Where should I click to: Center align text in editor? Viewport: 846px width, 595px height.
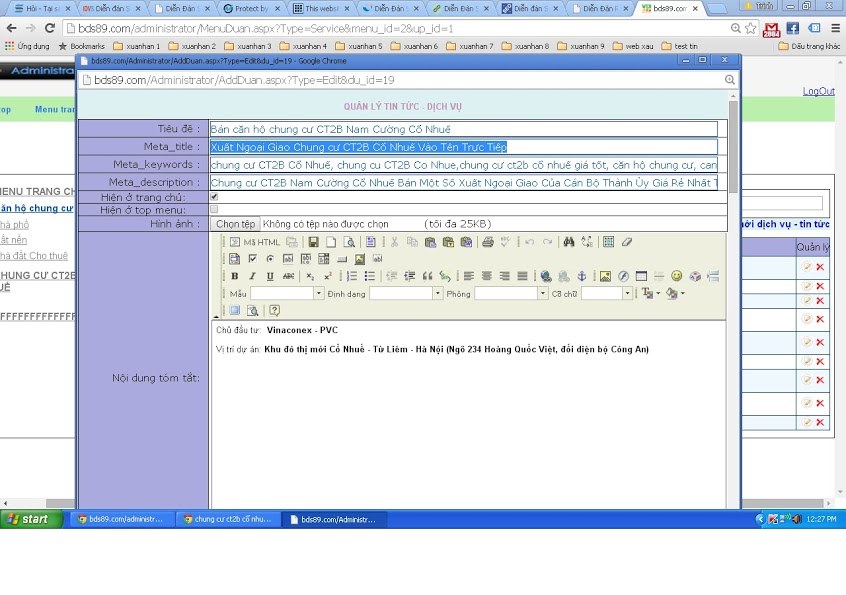pyautogui.click(x=487, y=276)
